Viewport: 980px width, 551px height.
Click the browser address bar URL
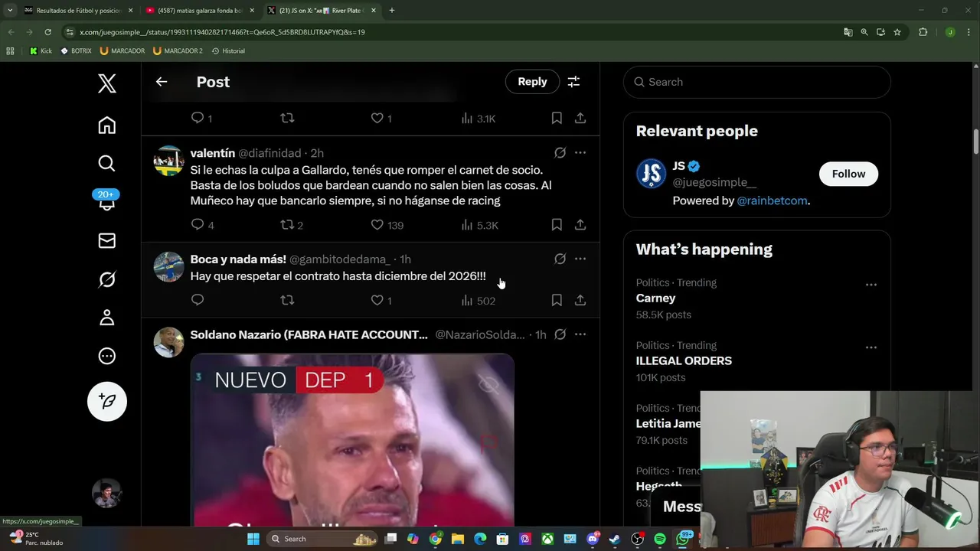tap(222, 32)
